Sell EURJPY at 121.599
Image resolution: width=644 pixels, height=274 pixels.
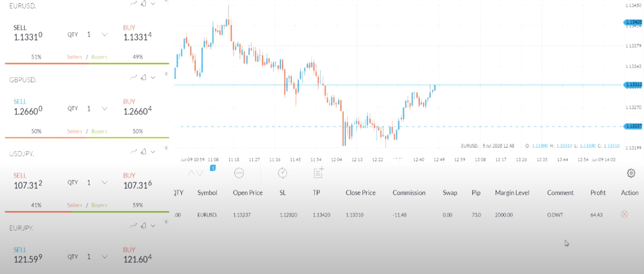pos(28,255)
